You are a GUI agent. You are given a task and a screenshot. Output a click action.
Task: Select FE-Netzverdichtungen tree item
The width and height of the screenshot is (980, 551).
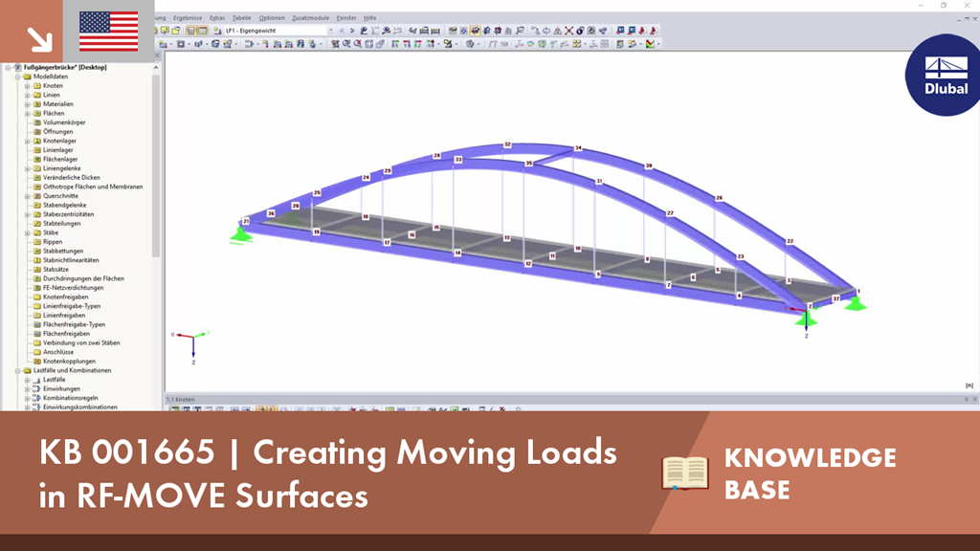(x=73, y=288)
